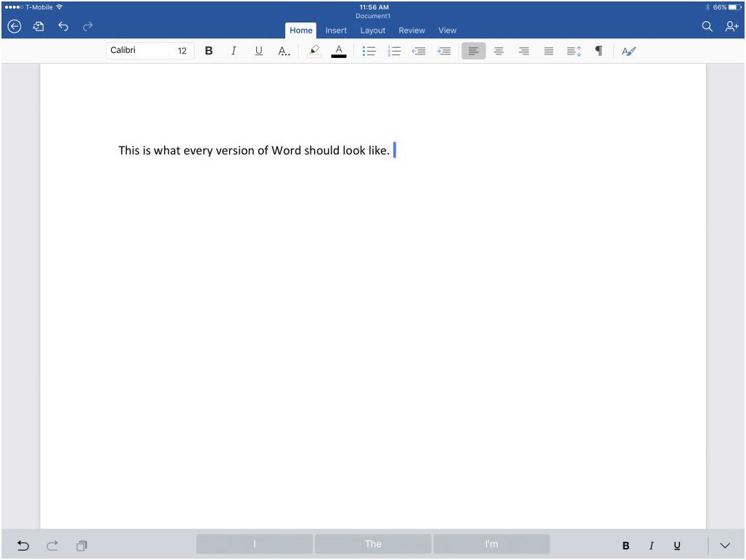This screenshot has width=746, height=560.
Task: Open the text styles brush icon
Action: click(628, 51)
